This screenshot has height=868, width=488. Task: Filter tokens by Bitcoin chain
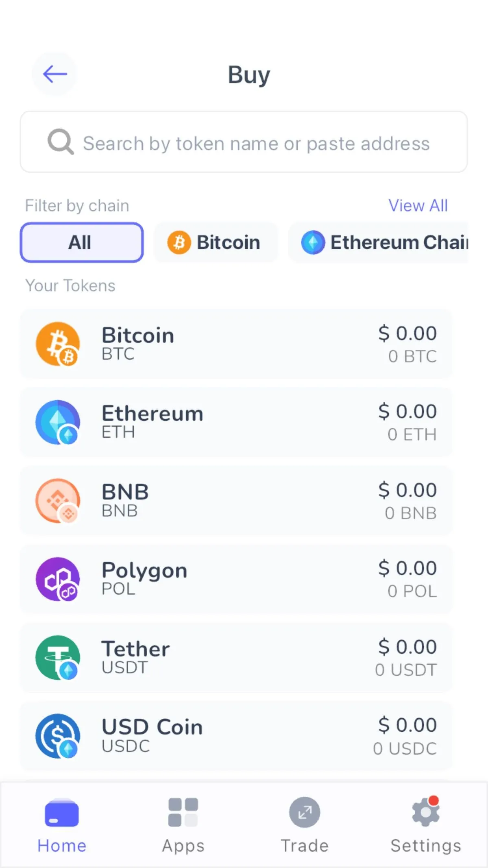216,242
